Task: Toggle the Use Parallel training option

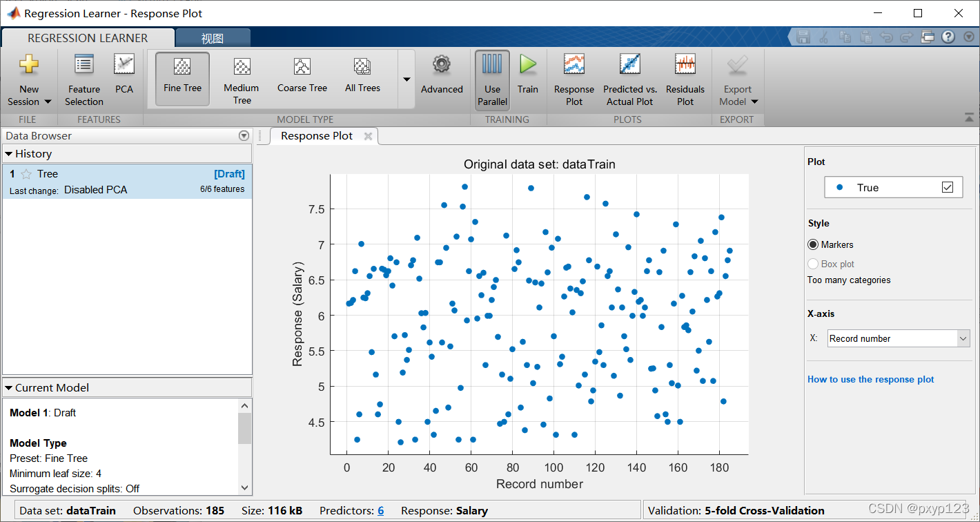Action: [x=492, y=79]
